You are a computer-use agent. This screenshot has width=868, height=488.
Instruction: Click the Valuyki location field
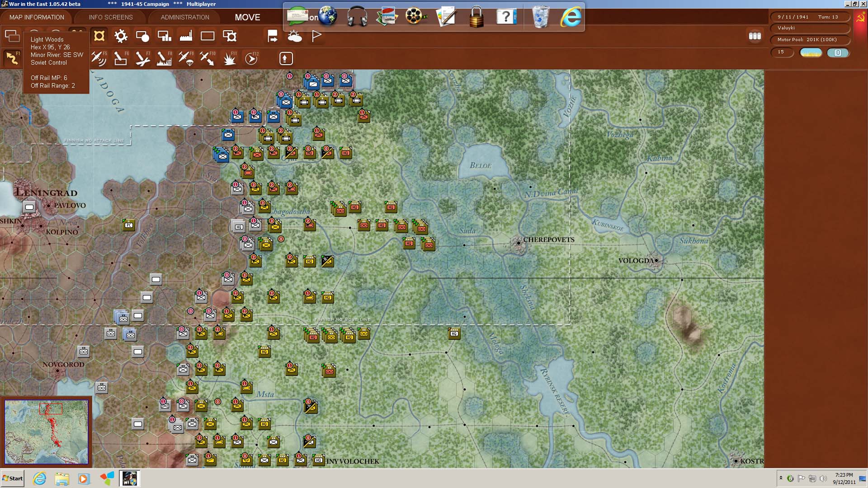coord(810,28)
